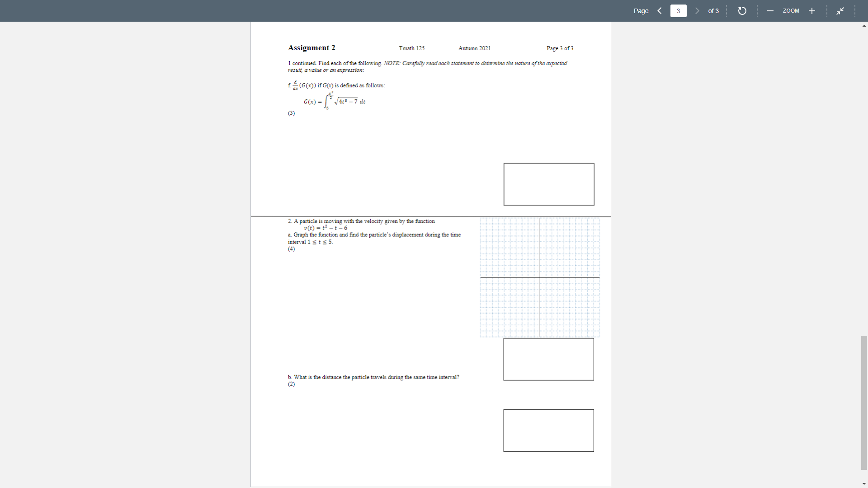Zoom in on the document
This screenshot has height=488, width=868.
(811, 10)
